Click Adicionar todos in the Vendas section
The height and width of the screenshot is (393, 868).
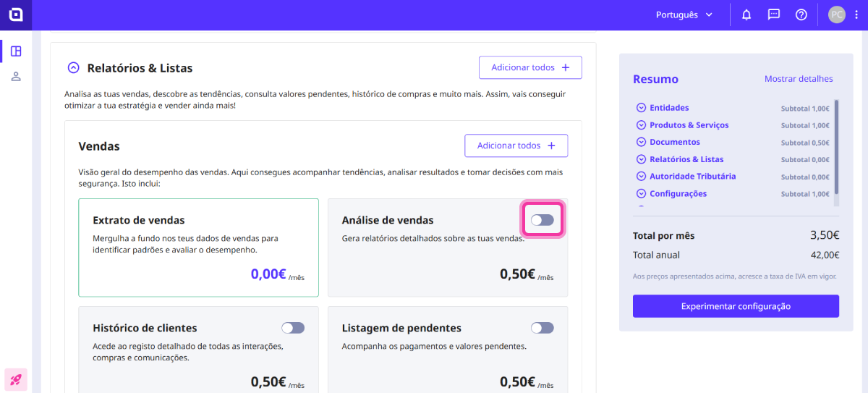pyautogui.click(x=516, y=145)
